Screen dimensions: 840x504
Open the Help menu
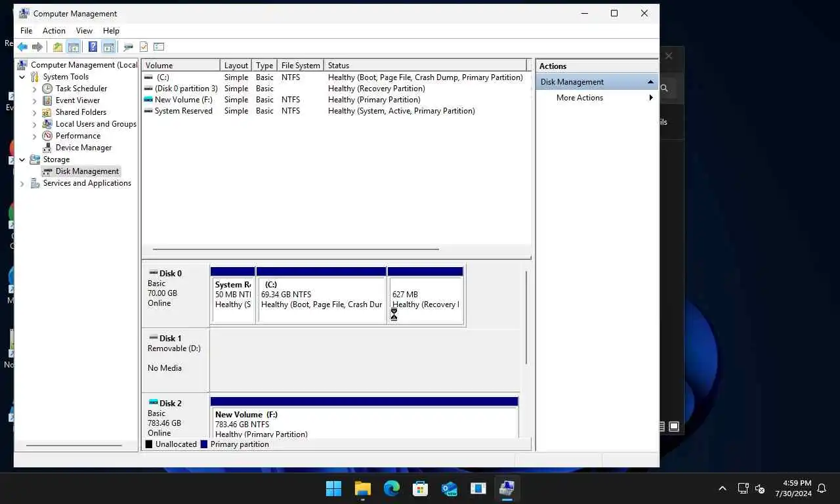(x=111, y=31)
